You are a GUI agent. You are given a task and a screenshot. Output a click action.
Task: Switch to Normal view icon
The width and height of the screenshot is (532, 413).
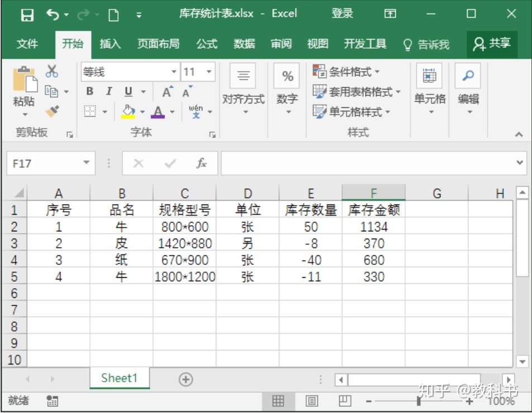point(278,401)
